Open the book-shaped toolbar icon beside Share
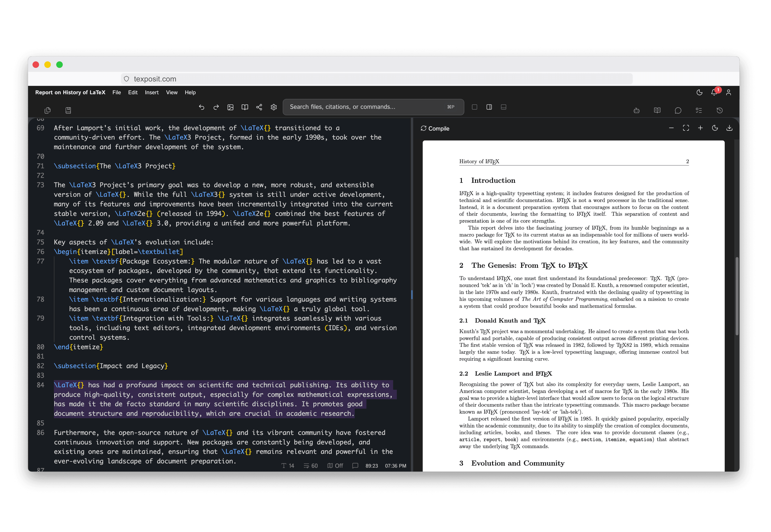This screenshot has height=532, width=771. click(245, 107)
